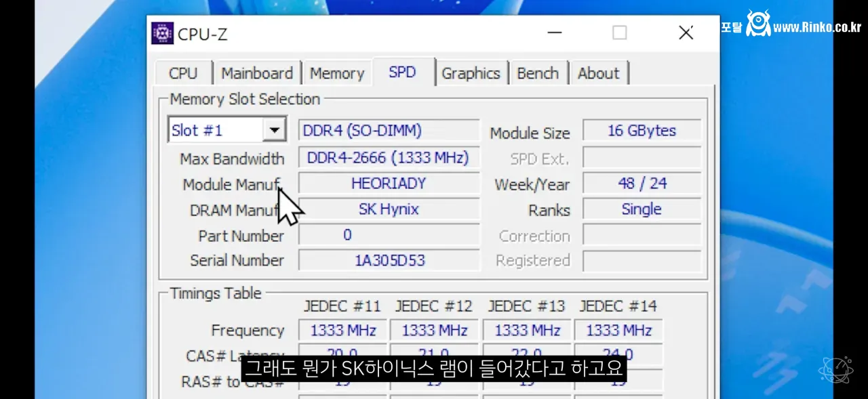This screenshot has height=399, width=868.
Task: Switch to the Graphics tab
Action: [x=472, y=72]
